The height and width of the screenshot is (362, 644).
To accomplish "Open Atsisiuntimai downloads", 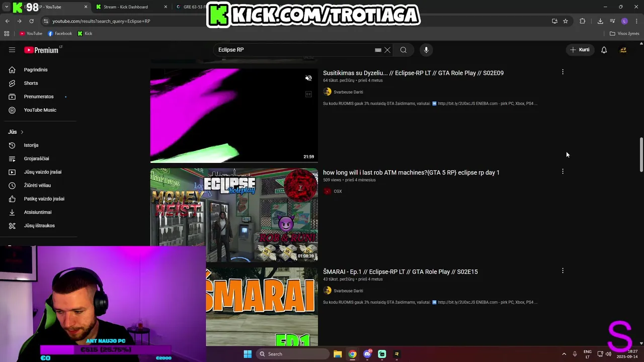I will click(38, 212).
